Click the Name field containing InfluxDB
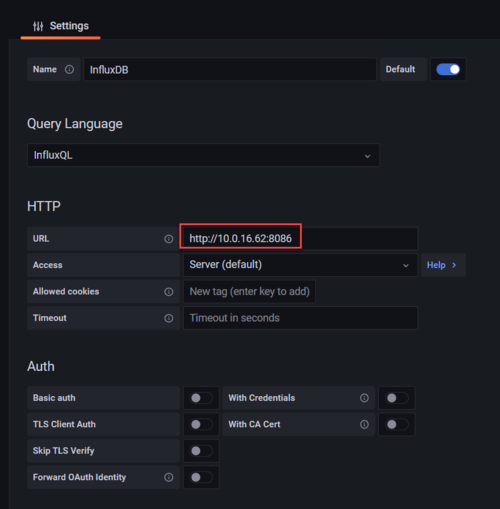Image resolution: width=500 pixels, height=509 pixels. [x=230, y=69]
